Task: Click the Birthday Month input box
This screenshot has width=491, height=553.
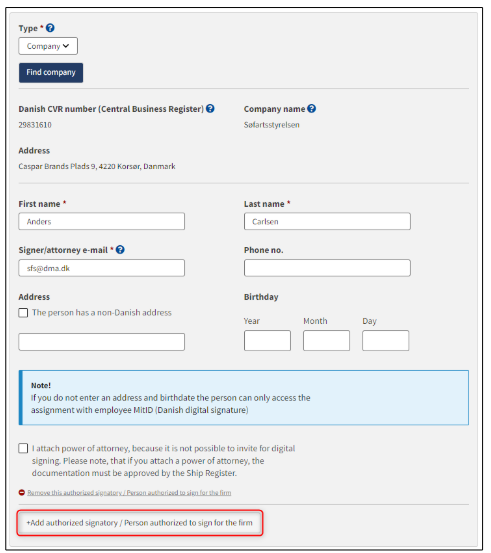Action: click(x=326, y=341)
